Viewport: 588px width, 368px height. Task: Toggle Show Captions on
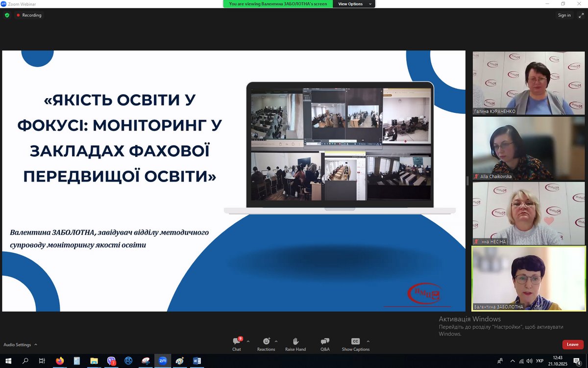tap(356, 344)
